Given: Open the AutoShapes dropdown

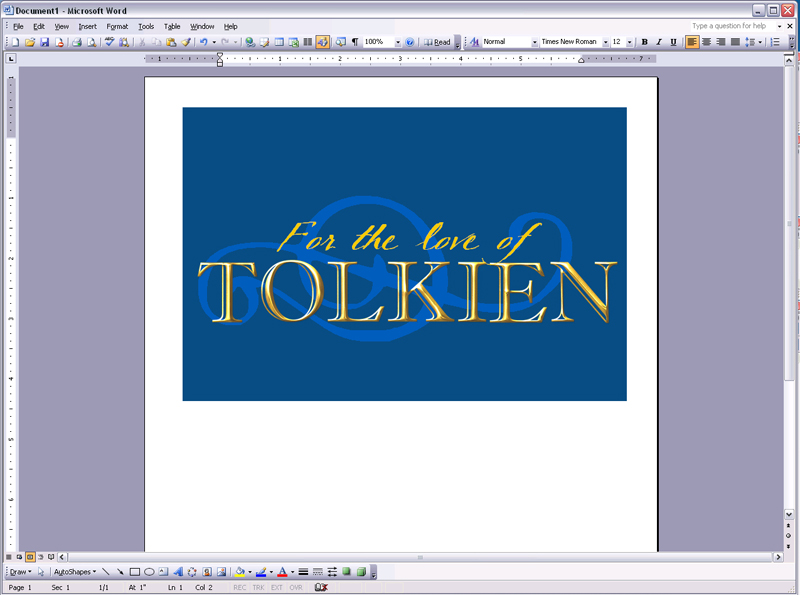Looking at the screenshot, I should pos(75,572).
